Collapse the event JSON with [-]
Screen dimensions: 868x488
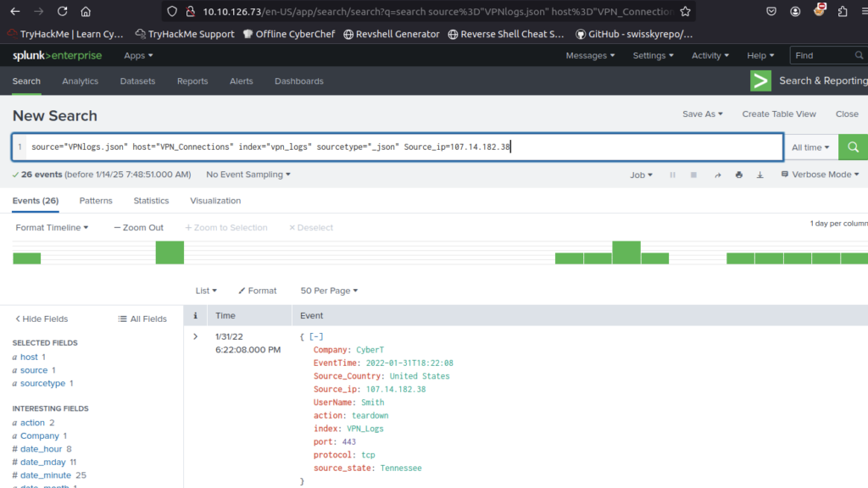pos(316,336)
